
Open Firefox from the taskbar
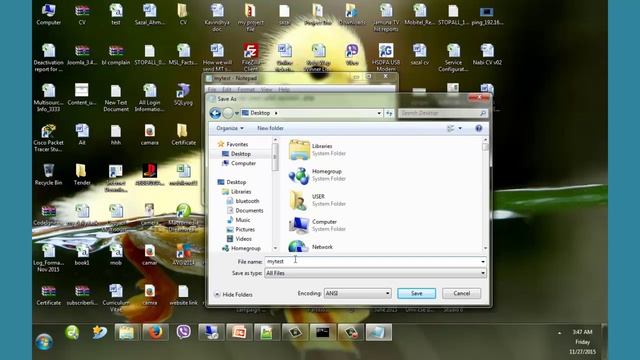pyautogui.click(x=155, y=332)
